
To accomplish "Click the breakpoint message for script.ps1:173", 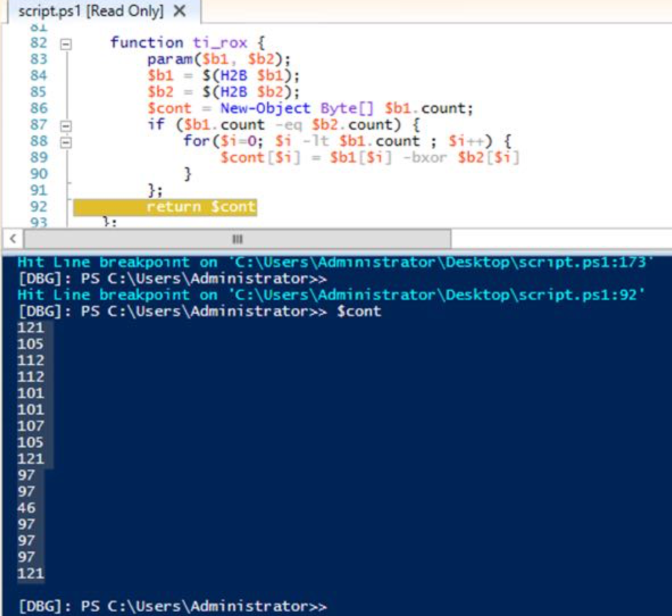I will pos(336,262).
